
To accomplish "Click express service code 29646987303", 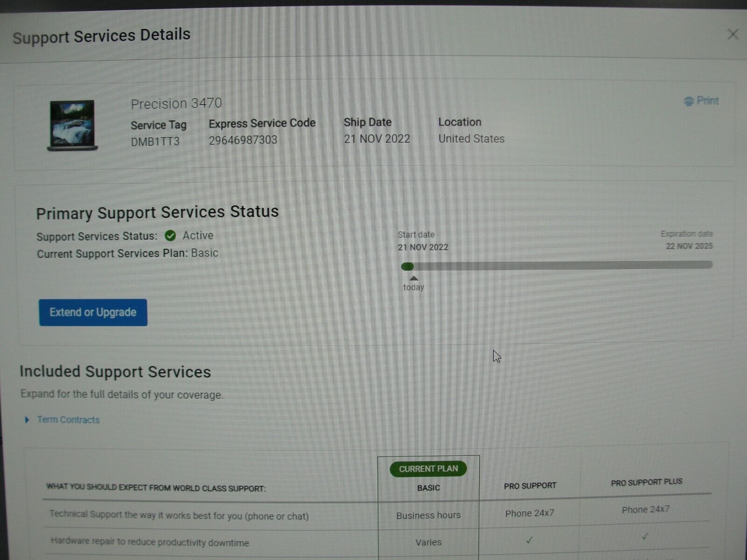I will point(243,140).
